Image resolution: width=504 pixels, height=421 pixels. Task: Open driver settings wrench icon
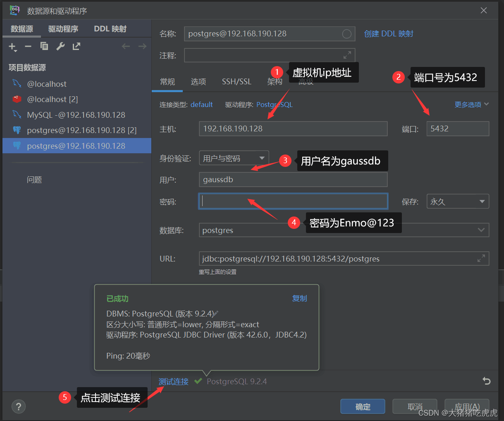[x=60, y=46]
